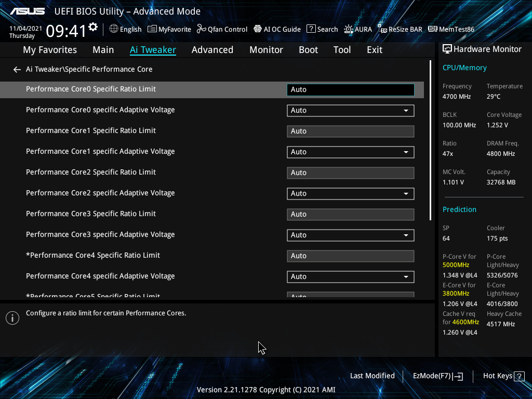Image resolution: width=532 pixels, height=399 pixels.
Task: Switch to EzMode(F7)
Action: coord(437,376)
